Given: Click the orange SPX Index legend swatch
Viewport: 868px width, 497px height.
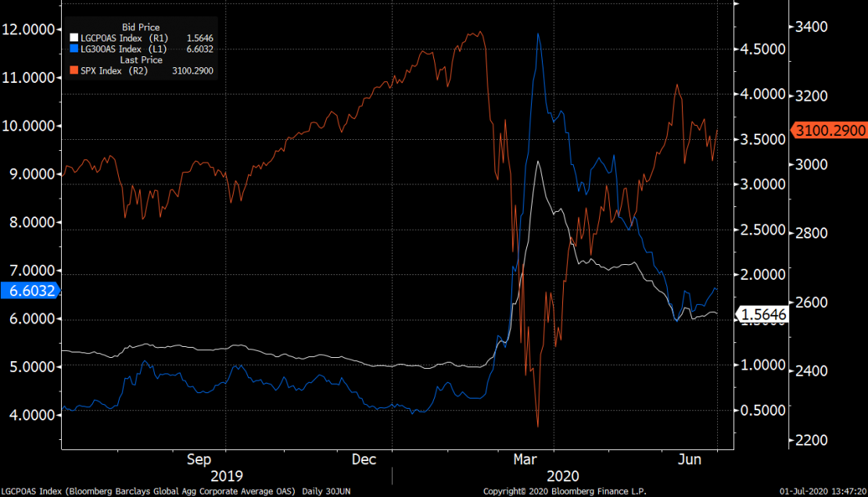Looking at the screenshot, I should 74,70.
